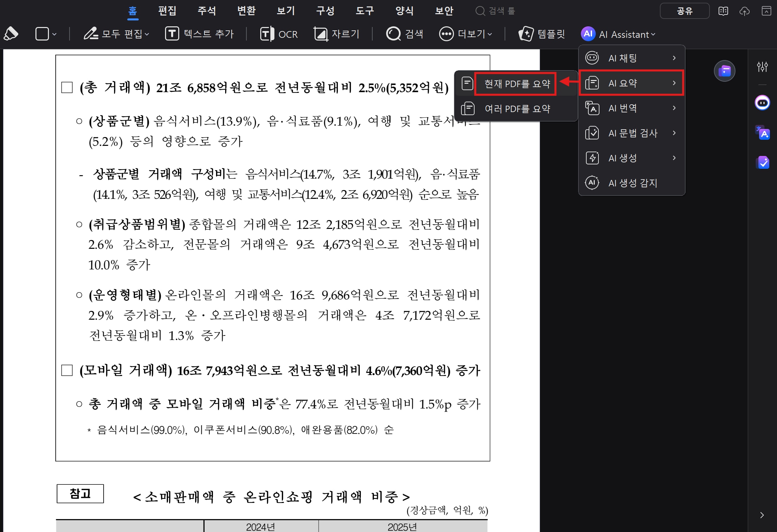This screenshot has width=777, height=532.
Task: Select AI 생성 감지 menu item
Action: [632, 183]
